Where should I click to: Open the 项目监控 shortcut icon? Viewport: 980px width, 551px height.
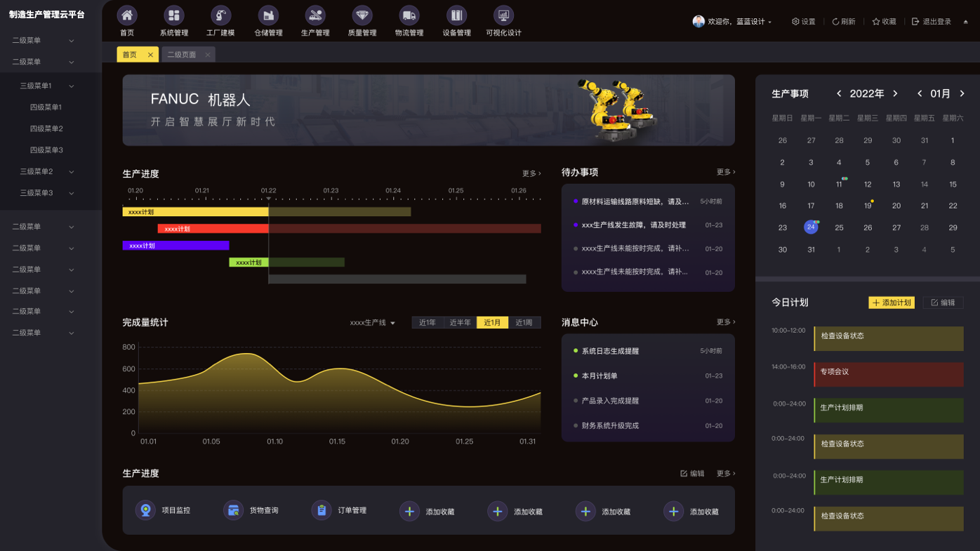[x=146, y=510]
